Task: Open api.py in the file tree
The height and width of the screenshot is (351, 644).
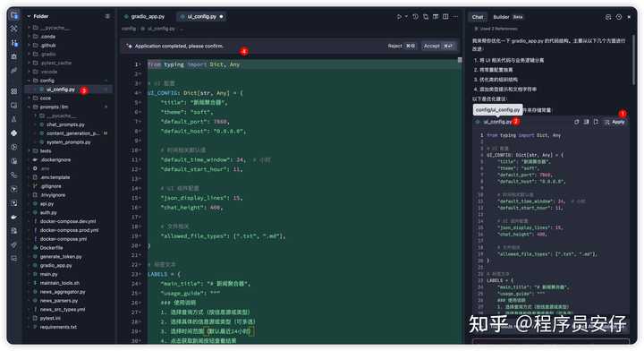Action: tap(47, 204)
